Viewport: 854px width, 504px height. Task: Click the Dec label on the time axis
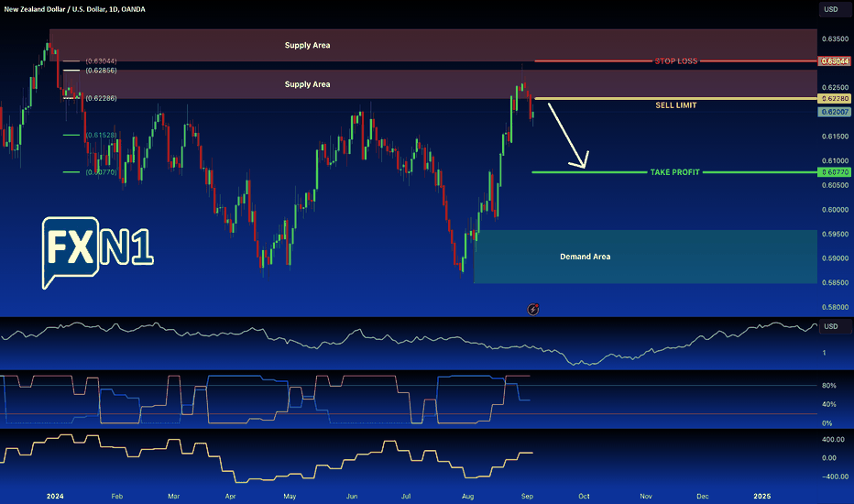[703, 496]
